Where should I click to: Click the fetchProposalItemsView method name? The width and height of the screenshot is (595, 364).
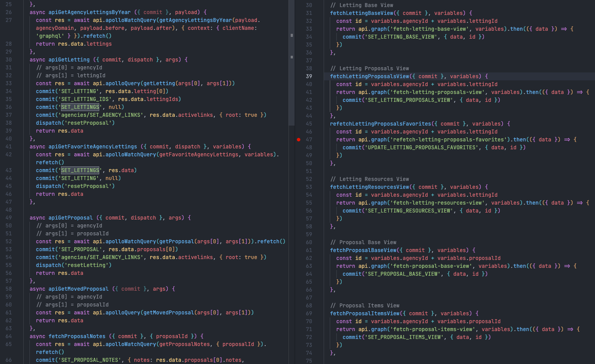click(x=365, y=314)
